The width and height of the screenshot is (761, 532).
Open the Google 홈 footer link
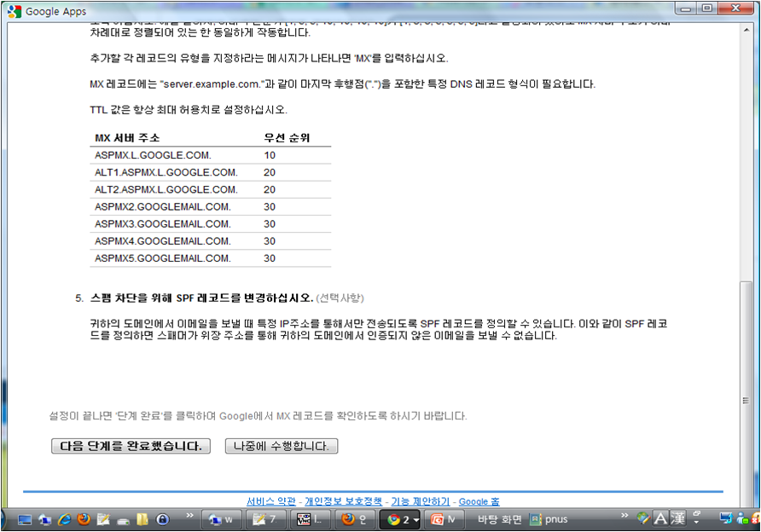[479, 501]
